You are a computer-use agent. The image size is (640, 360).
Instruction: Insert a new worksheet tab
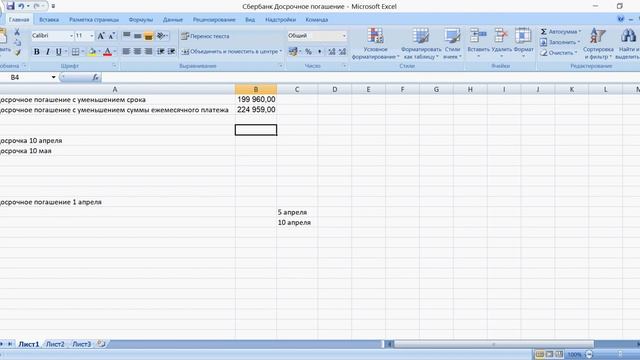101,344
